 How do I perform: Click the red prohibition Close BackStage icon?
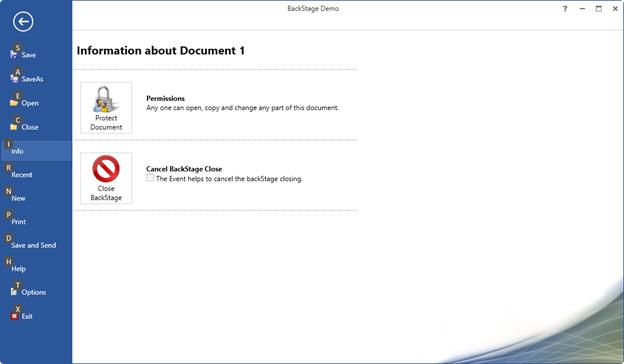point(106,169)
